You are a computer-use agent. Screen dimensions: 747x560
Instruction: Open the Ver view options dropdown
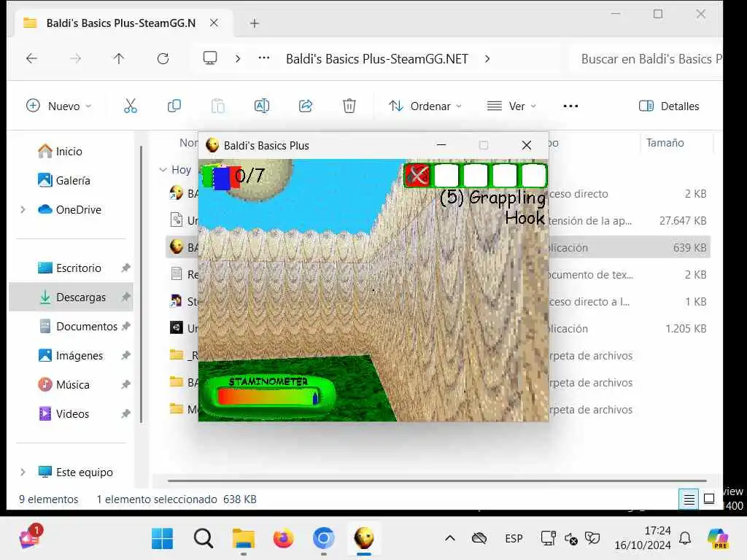(x=511, y=106)
